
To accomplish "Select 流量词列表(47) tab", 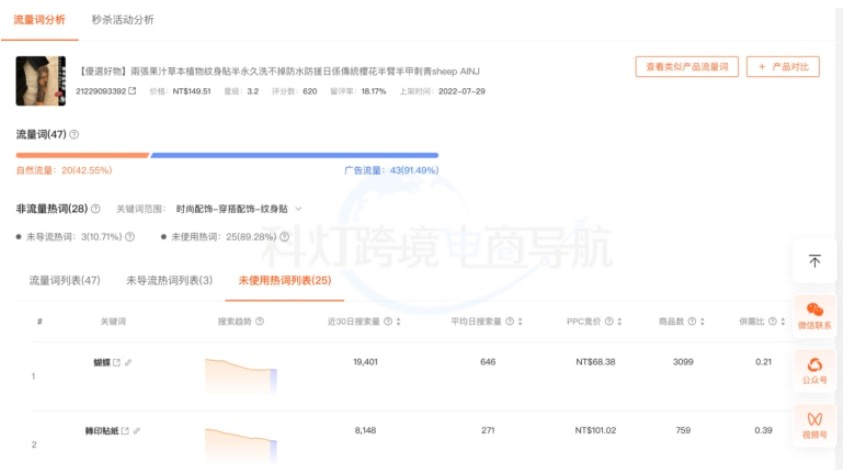I will 64,280.
